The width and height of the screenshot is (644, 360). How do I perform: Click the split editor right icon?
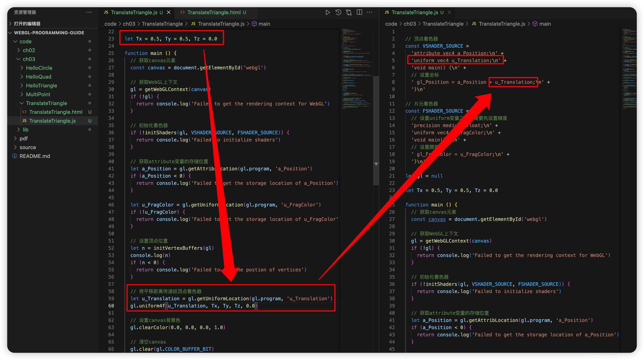[x=359, y=12]
